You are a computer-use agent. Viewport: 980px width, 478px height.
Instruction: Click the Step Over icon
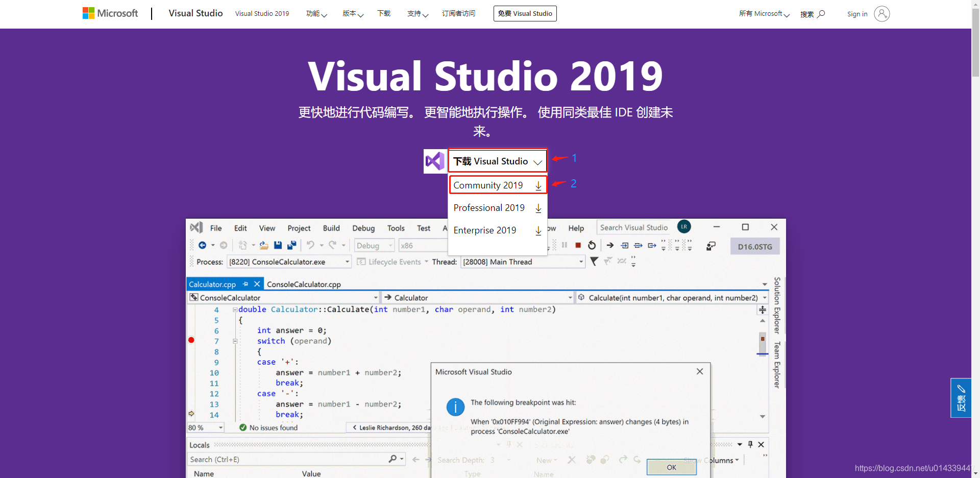tap(638, 246)
